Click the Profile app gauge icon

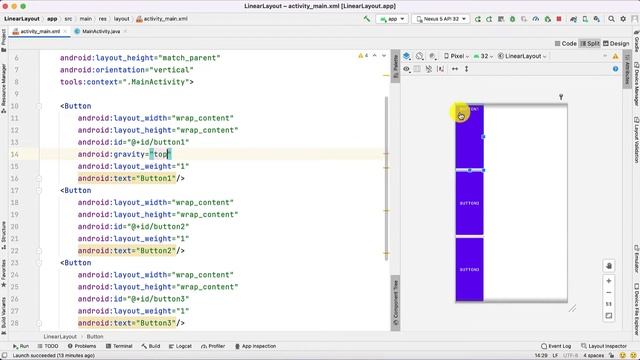point(536,19)
